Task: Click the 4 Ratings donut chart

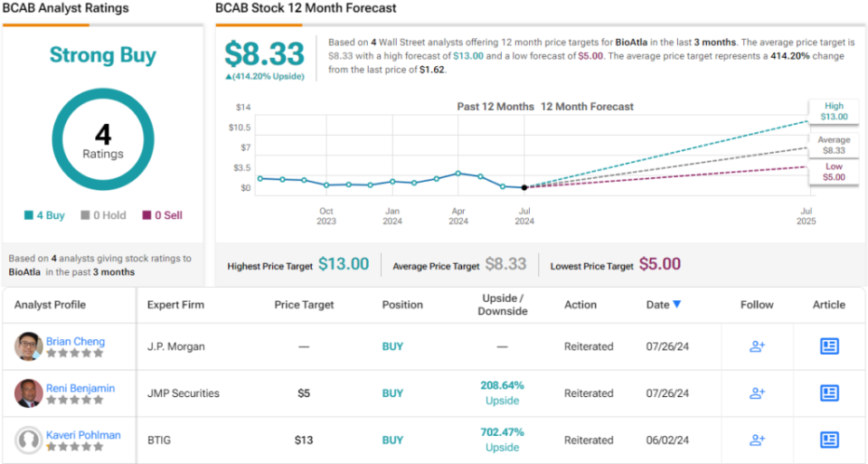Action: [103, 139]
